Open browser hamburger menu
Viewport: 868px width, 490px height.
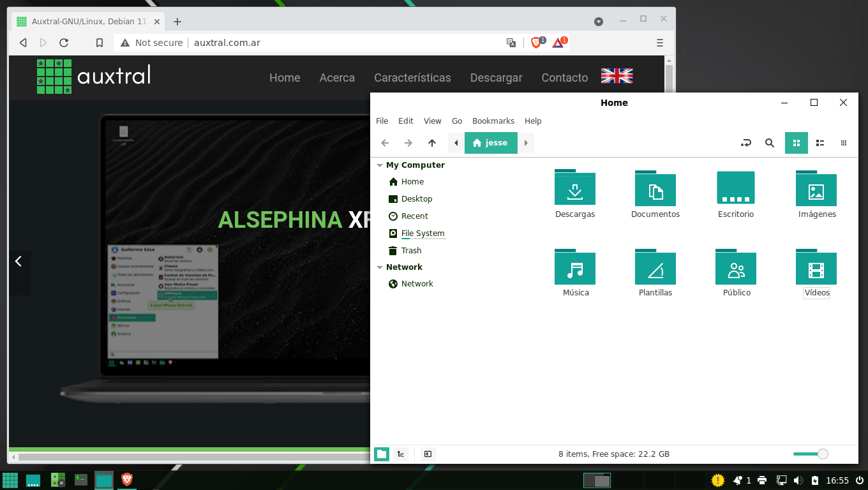click(660, 43)
